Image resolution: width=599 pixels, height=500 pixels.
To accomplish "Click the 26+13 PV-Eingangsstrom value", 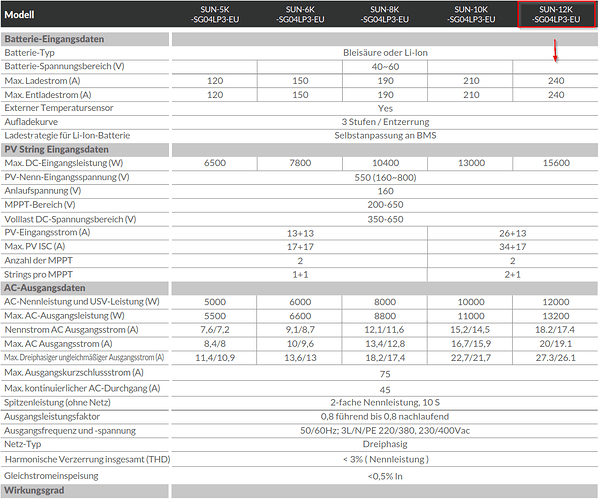I will point(512,233).
